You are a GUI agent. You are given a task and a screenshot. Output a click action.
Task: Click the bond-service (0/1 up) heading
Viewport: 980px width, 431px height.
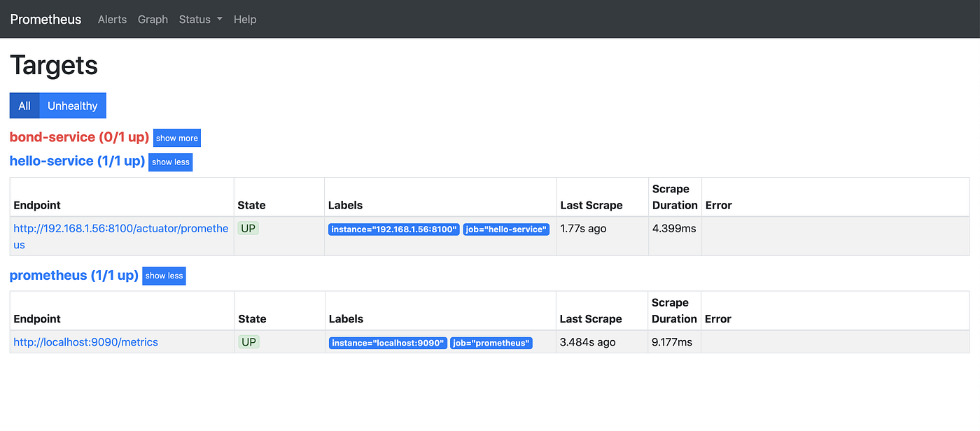pyautogui.click(x=78, y=137)
